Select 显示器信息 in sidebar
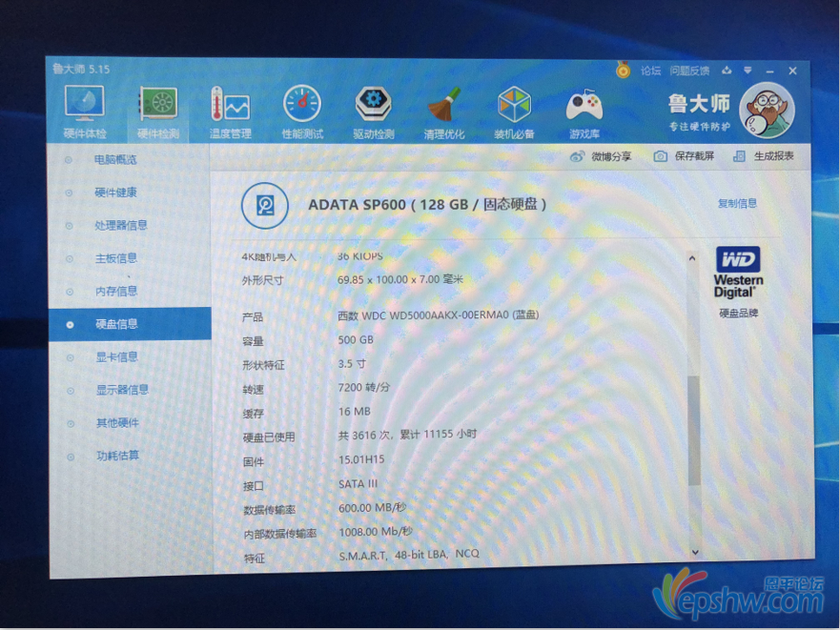The image size is (840, 630). tap(122, 390)
